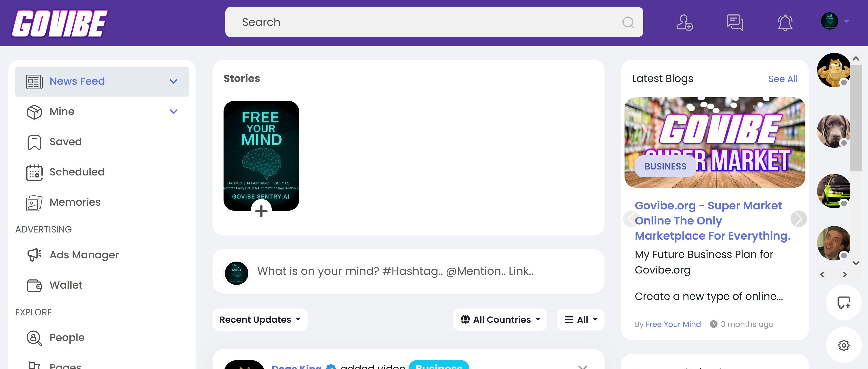Expand the News Feed chevron
Image resolution: width=868 pixels, height=369 pixels.
174,82
